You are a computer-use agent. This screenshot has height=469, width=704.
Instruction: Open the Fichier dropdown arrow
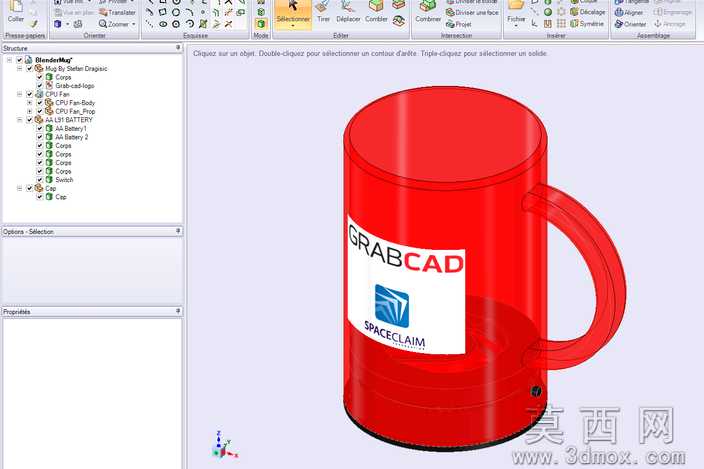tap(516, 26)
